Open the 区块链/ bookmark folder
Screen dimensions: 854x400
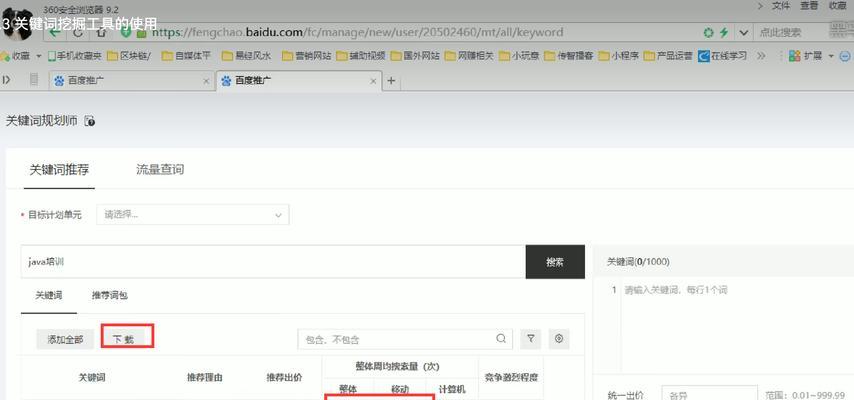pyautogui.click(x=129, y=56)
